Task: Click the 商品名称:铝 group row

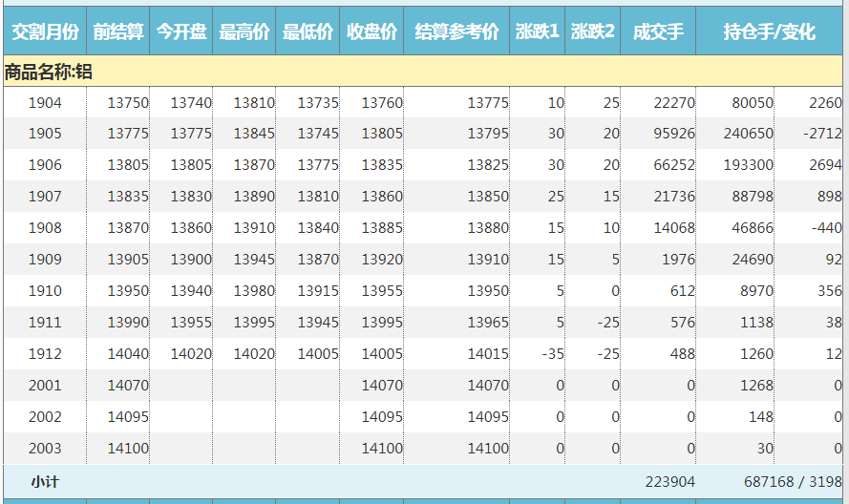Action: 49,72
